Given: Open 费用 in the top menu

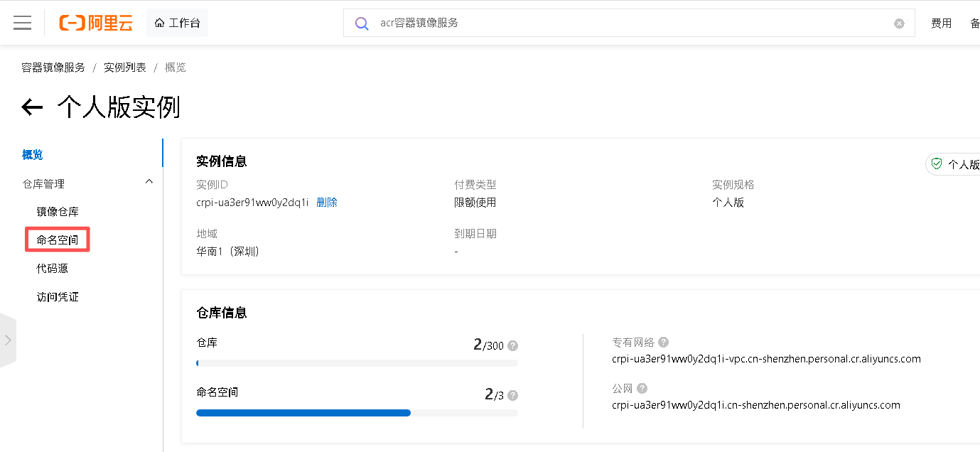Looking at the screenshot, I should click(941, 22).
